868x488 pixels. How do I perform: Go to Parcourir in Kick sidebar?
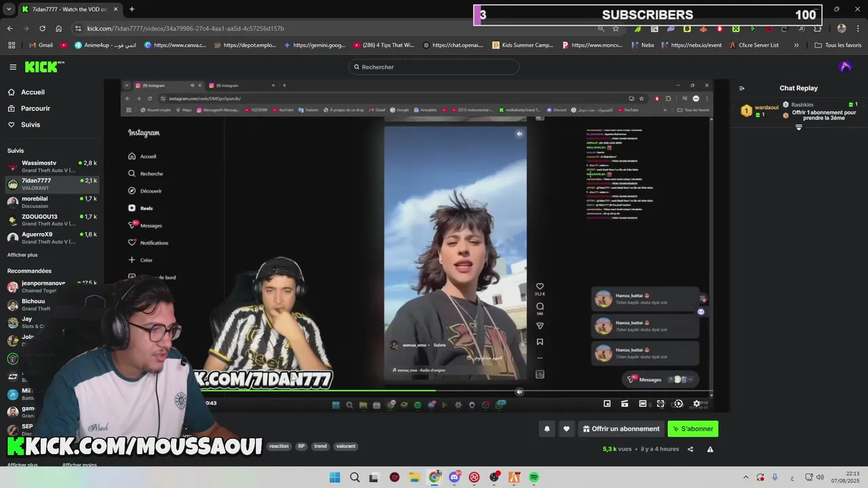point(29,108)
